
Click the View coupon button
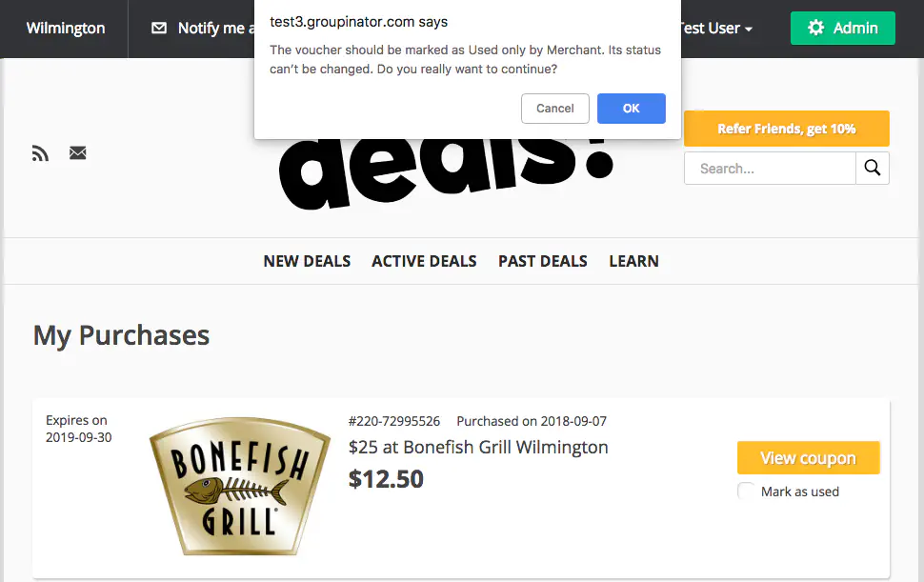(x=808, y=457)
